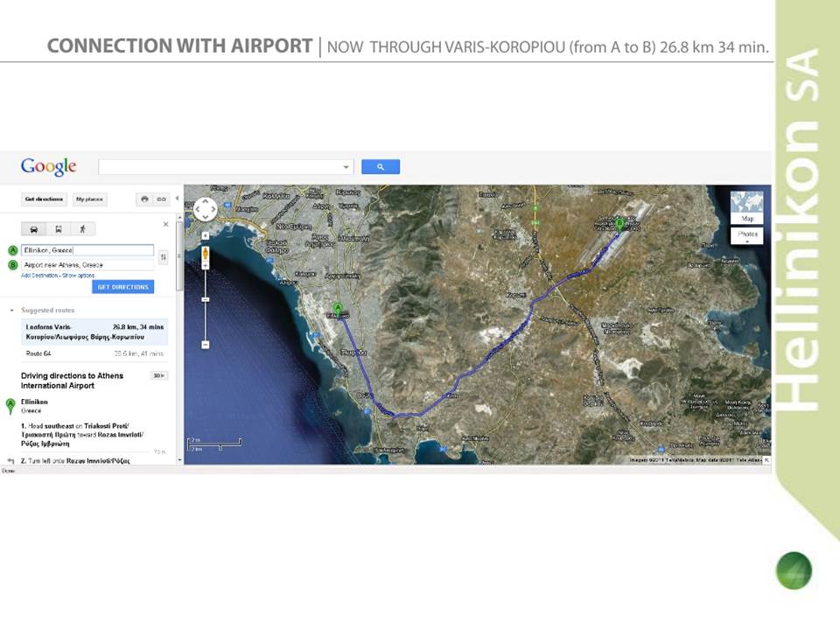Click the 'Driving directions to Athens International Airport' heading
This screenshot has width=840, height=630.
[x=72, y=381]
